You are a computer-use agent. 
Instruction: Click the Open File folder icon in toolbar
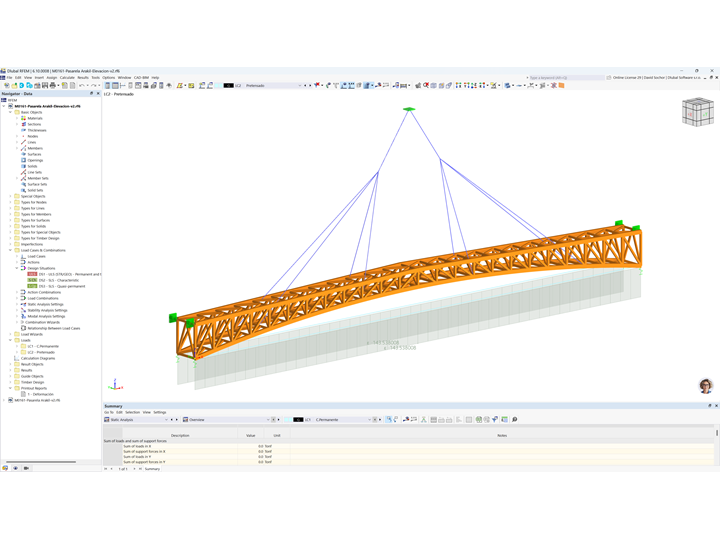click(14, 85)
